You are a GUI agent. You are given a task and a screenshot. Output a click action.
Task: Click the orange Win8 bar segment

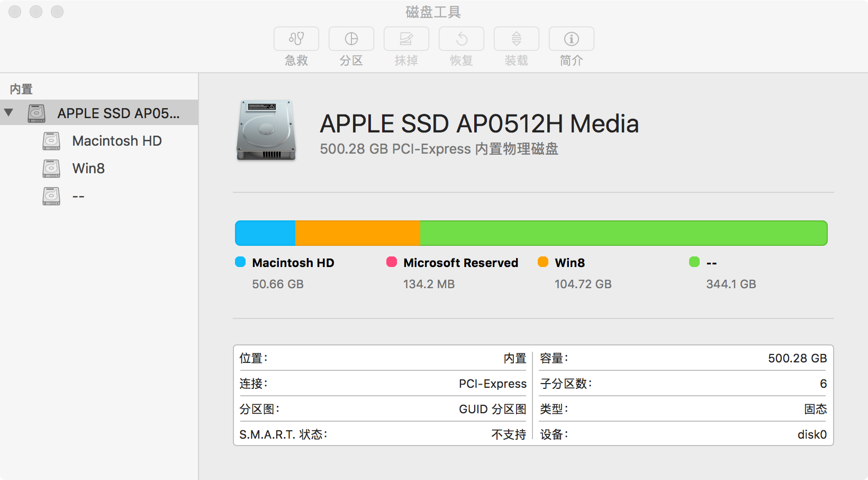[357, 233]
